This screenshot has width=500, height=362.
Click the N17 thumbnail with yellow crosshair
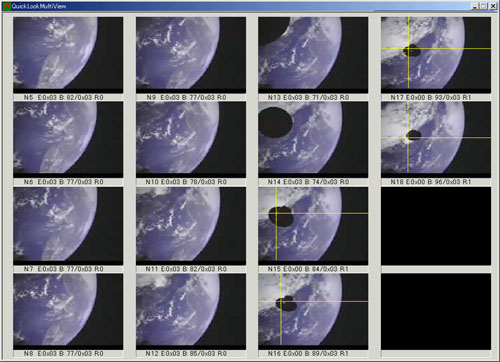(436, 55)
